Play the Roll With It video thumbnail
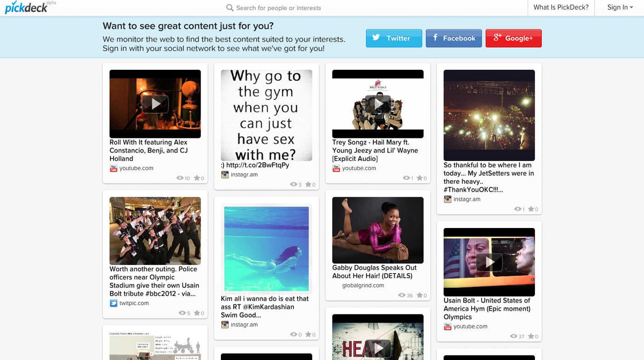644x360 pixels. pyautogui.click(x=155, y=104)
